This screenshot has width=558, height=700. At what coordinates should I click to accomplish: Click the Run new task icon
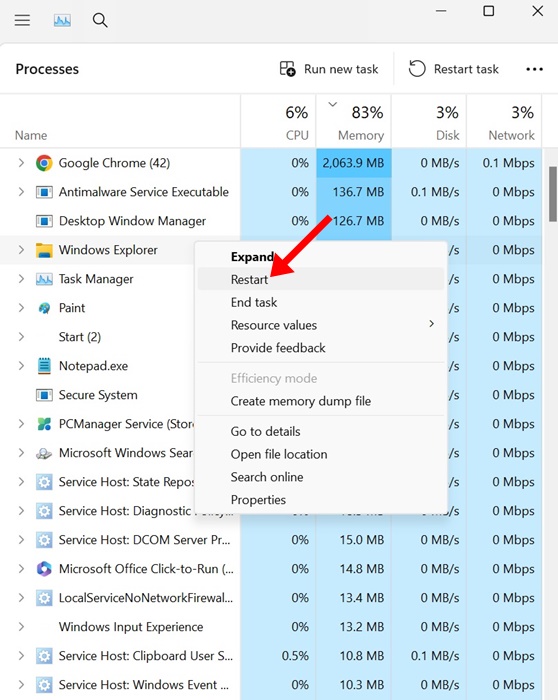(287, 69)
